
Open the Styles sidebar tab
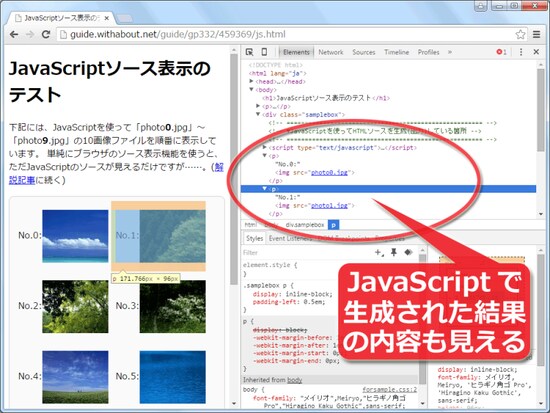(254, 238)
